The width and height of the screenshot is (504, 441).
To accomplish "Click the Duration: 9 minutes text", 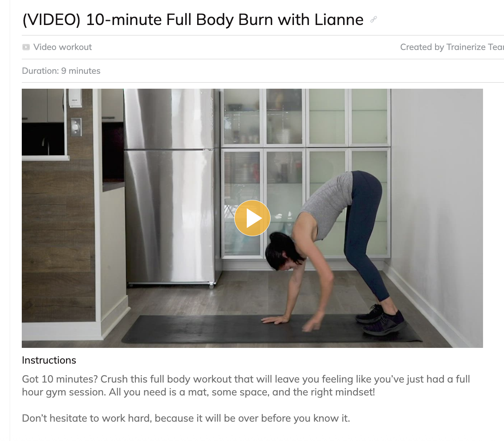I will tap(61, 71).
